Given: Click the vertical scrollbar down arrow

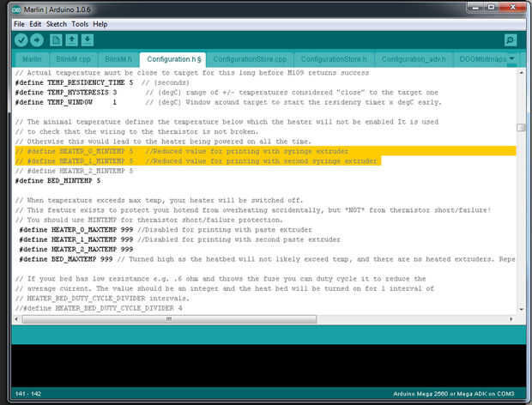Looking at the screenshot, I should 521,309.
